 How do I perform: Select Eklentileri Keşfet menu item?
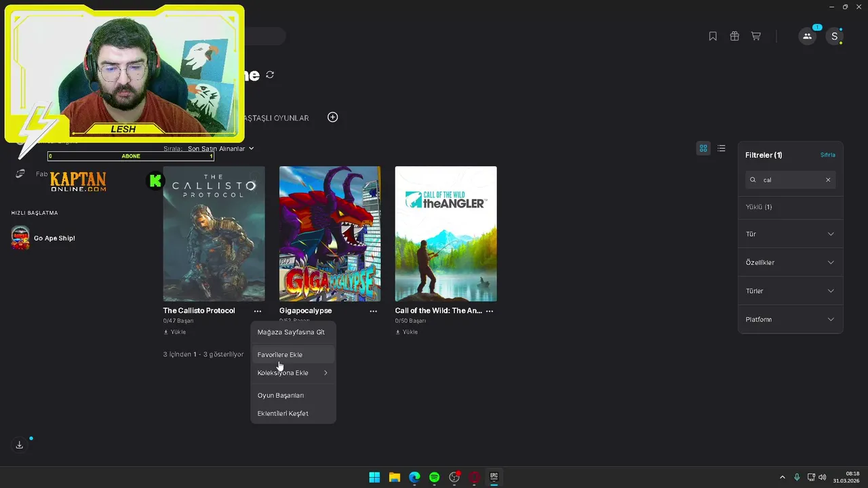pyautogui.click(x=293, y=413)
